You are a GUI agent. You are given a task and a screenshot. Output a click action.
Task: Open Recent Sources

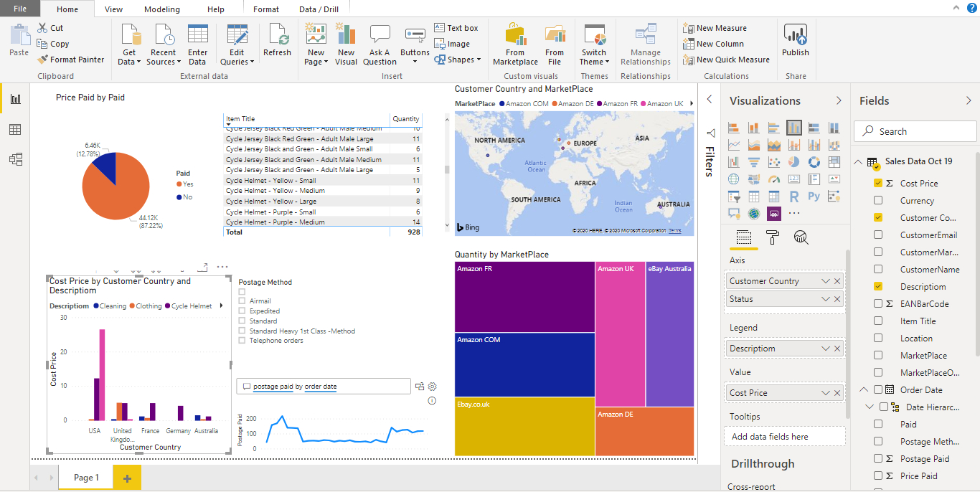164,44
